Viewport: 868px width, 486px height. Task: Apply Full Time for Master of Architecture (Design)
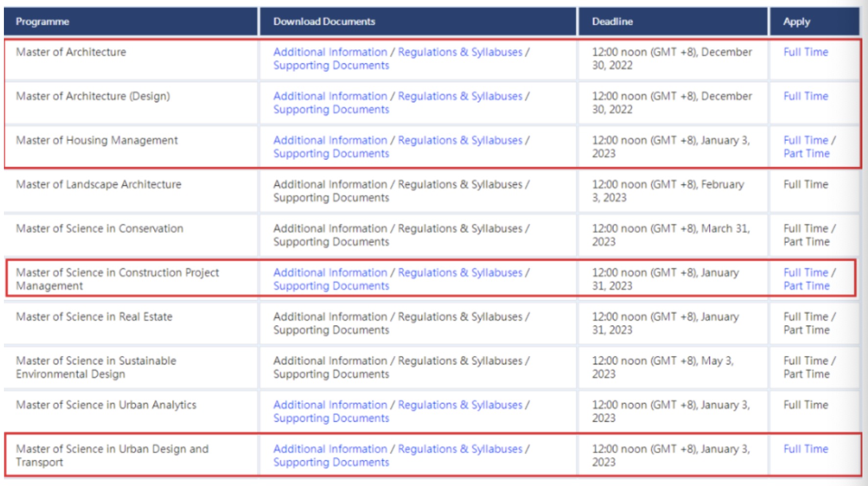(805, 96)
